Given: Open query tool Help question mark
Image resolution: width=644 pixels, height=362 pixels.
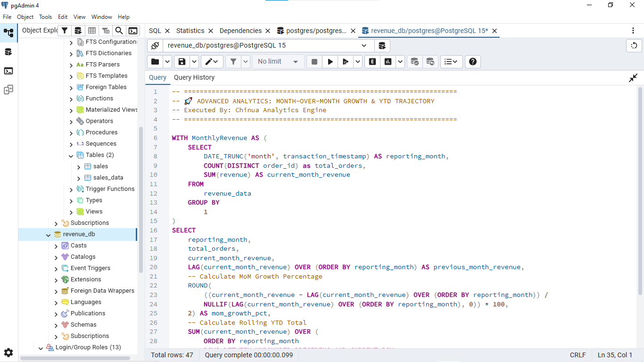Looking at the screenshot, I should point(473,62).
